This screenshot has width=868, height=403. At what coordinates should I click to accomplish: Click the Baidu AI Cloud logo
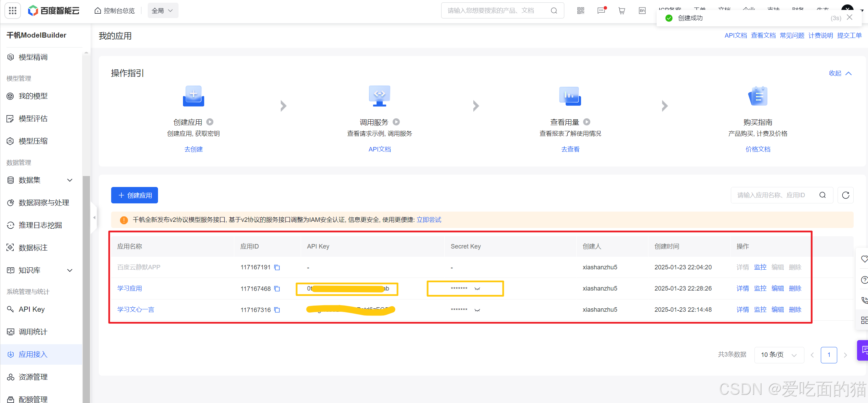click(53, 11)
